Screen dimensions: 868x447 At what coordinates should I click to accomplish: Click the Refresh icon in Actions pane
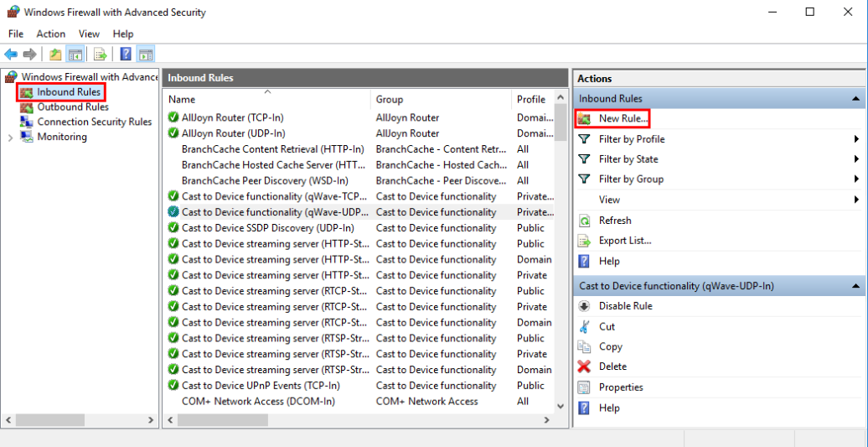[584, 221]
